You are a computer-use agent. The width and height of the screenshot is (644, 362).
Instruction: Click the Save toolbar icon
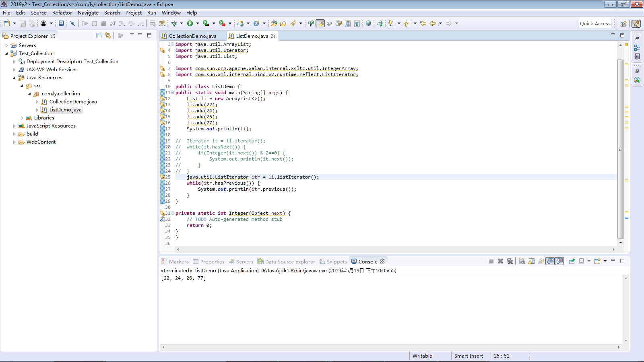(23, 23)
